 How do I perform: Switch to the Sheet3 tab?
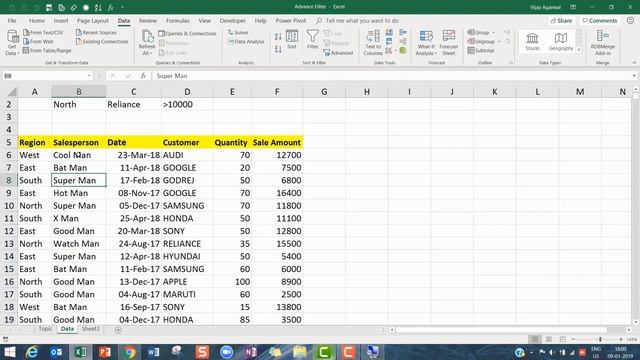90,329
